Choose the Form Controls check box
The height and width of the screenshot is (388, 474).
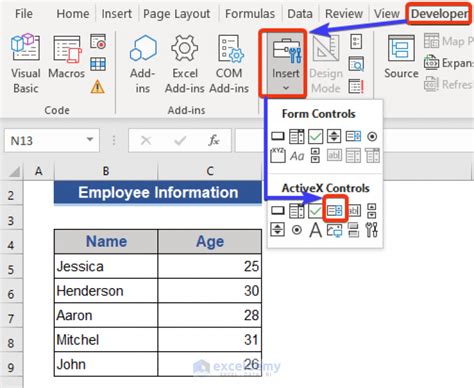pos(315,136)
